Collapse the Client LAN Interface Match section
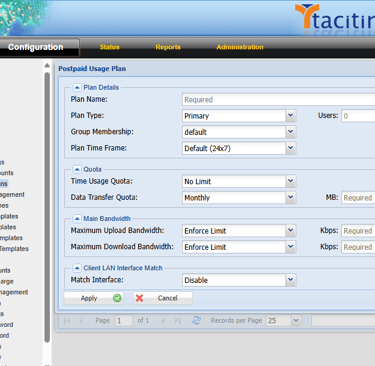The height and width of the screenshot is (366, 375). click(x=77, y=268)
